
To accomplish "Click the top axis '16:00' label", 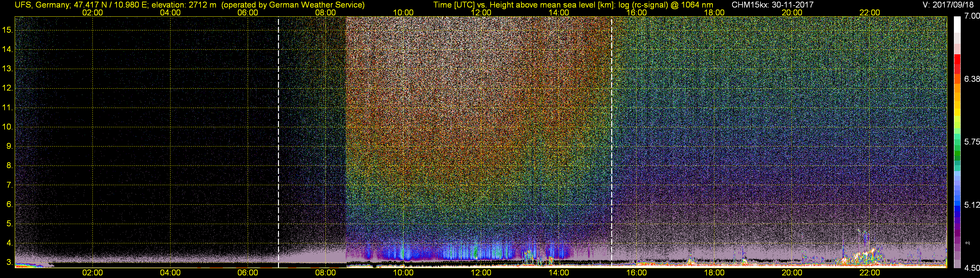I will coord(636,12).
